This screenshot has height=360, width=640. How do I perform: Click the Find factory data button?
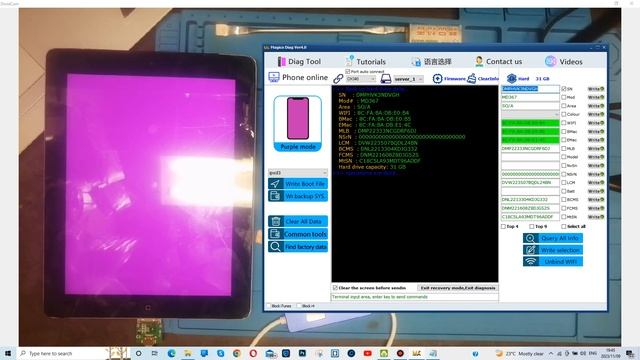(298, 247)
